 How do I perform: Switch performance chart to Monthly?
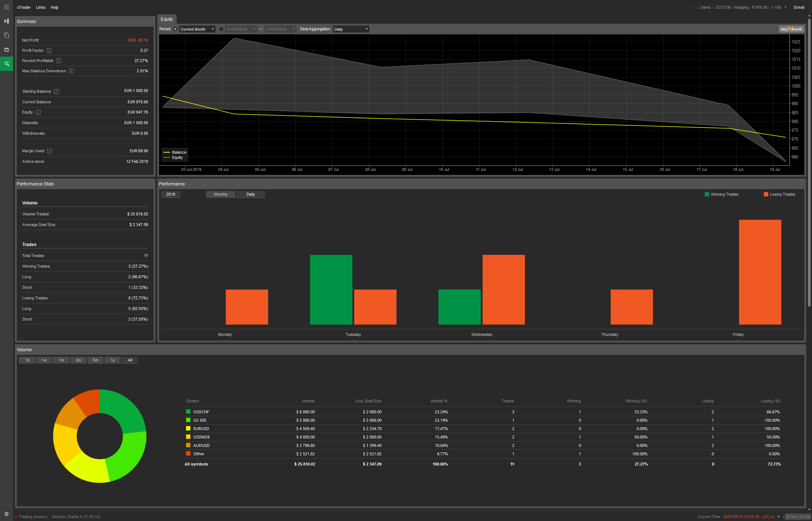tap(221, 195)
